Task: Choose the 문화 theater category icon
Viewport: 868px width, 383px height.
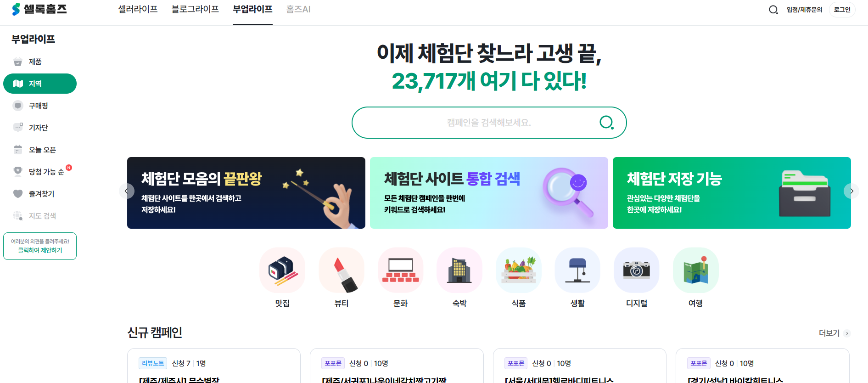Action: tap(400, 270)
